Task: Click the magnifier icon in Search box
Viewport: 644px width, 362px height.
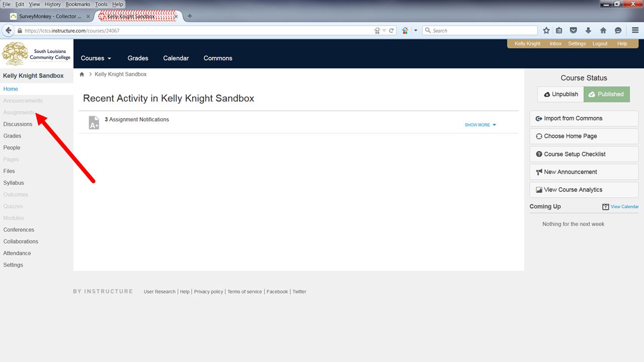Action: click(428, 31)
